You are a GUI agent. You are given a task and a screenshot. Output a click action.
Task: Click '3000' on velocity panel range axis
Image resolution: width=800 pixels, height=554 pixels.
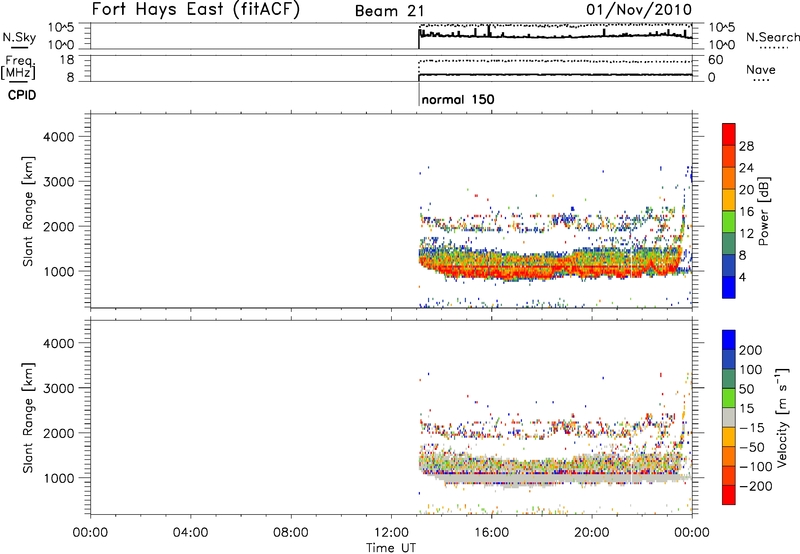(x=59, y=388)
